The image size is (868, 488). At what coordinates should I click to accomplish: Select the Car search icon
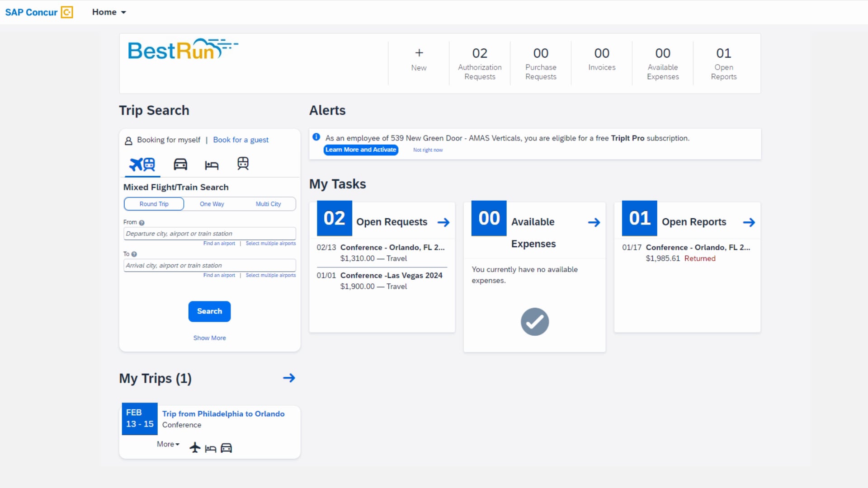(x=180, y=164)
